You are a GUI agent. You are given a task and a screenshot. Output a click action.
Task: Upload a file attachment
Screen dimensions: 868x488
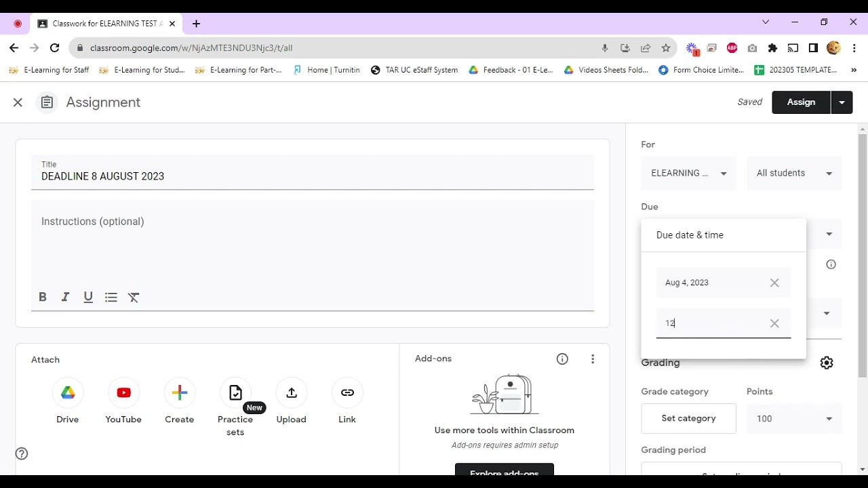292,392
